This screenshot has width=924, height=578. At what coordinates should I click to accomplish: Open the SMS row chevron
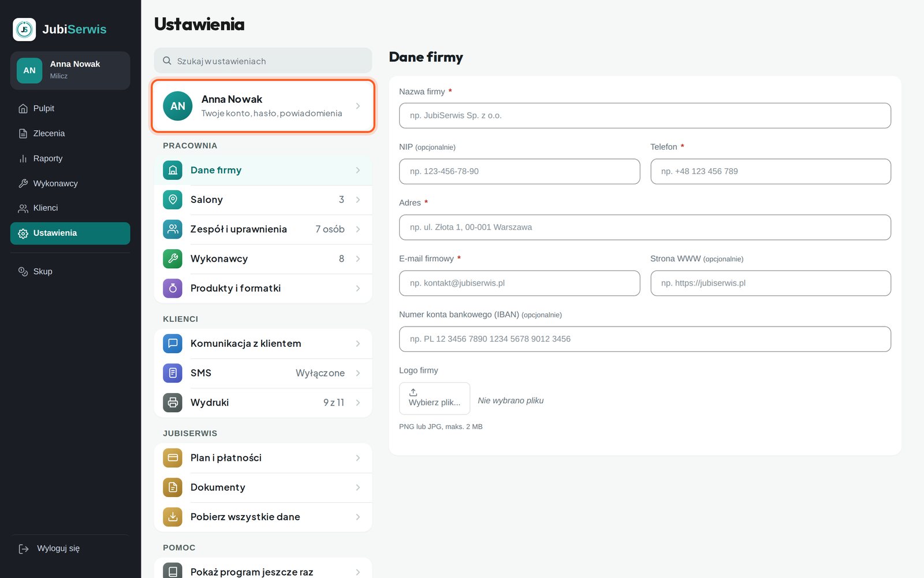[358, 373]
